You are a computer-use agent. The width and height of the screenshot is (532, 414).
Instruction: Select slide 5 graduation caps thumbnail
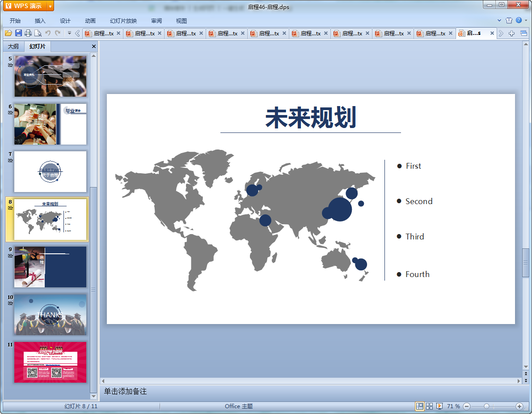click(50, 77)
